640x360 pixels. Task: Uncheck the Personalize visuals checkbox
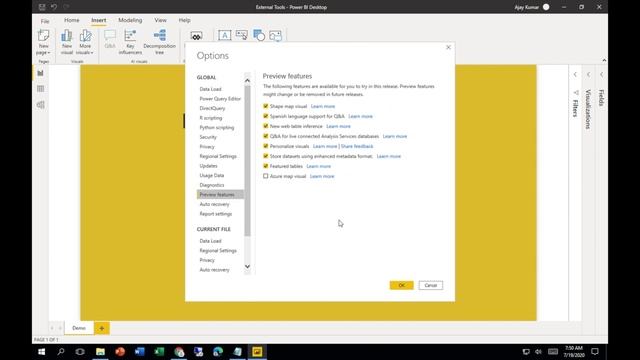pos(266,146)
